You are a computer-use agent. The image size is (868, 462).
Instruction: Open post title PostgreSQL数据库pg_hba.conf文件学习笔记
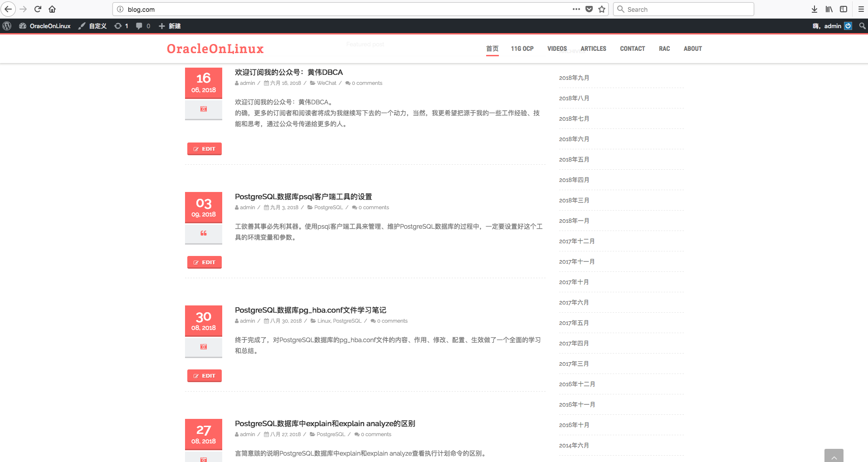point(310,310)
